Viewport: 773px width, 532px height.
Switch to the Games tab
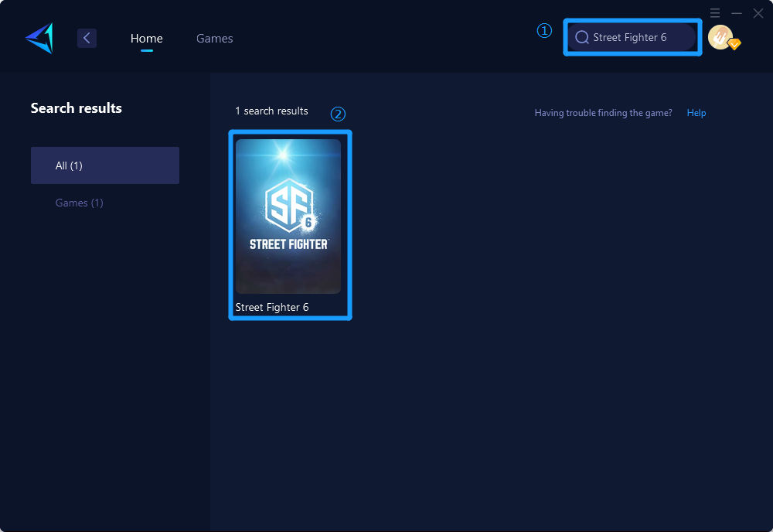click(214, 39)
